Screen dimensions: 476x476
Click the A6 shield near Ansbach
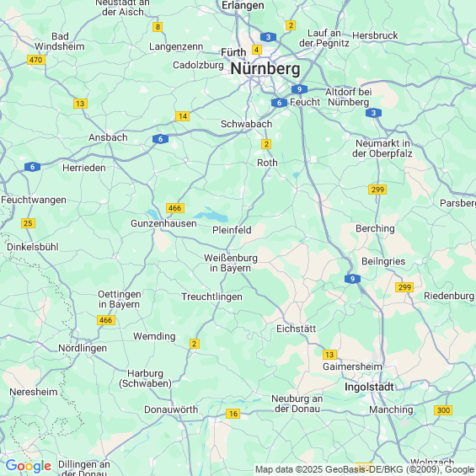coord(160,139)
